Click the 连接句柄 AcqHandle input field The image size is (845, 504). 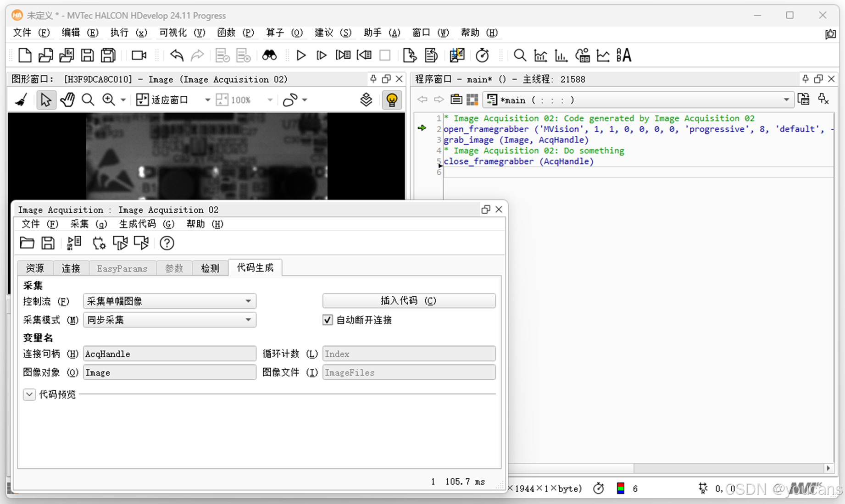point(170,354)
